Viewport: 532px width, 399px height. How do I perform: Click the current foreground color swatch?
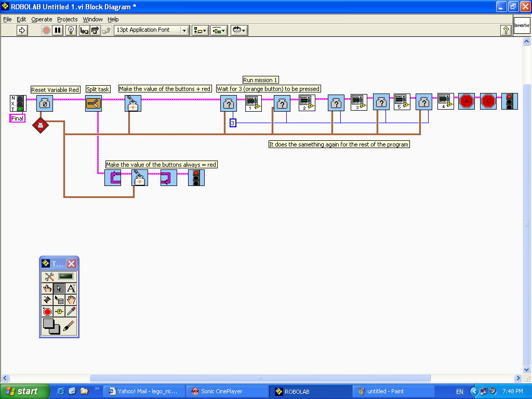[48, 322]
